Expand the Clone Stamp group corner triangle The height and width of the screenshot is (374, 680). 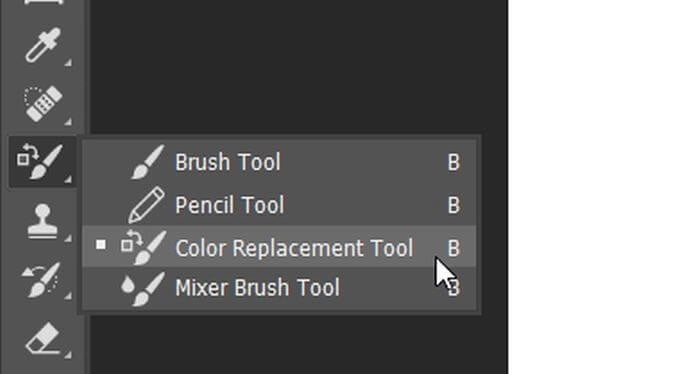[68, 238]
